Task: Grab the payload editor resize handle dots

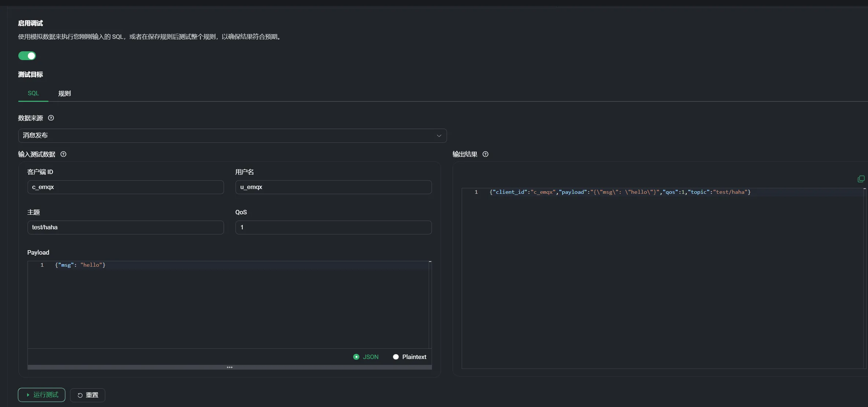Action: [230, 367]
